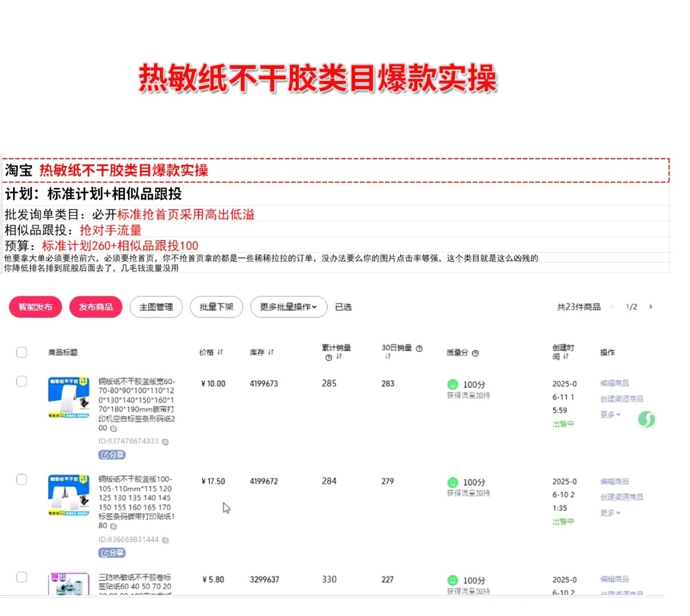Click 分享 badge under ID 936669831444
Image resolution: width=690 pixels, height=616 pixels.
click(x=112, y=553)
